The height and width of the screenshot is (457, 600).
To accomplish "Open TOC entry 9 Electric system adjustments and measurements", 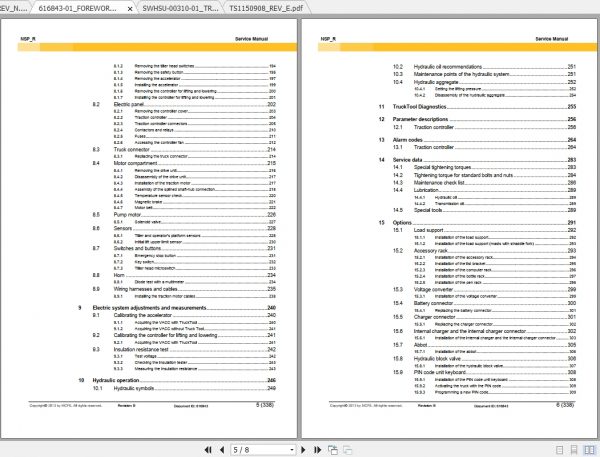I will (x=177, y=308).
